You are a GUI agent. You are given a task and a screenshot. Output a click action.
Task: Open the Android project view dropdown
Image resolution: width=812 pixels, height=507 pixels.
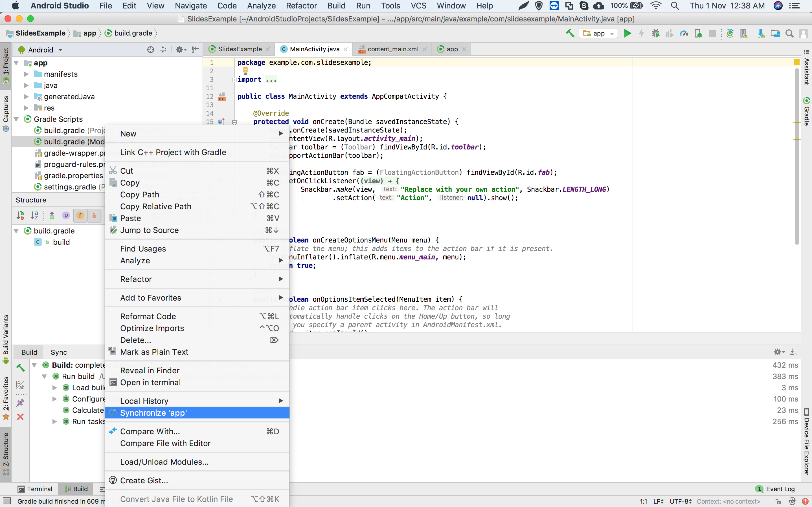(x=41, y=50)
